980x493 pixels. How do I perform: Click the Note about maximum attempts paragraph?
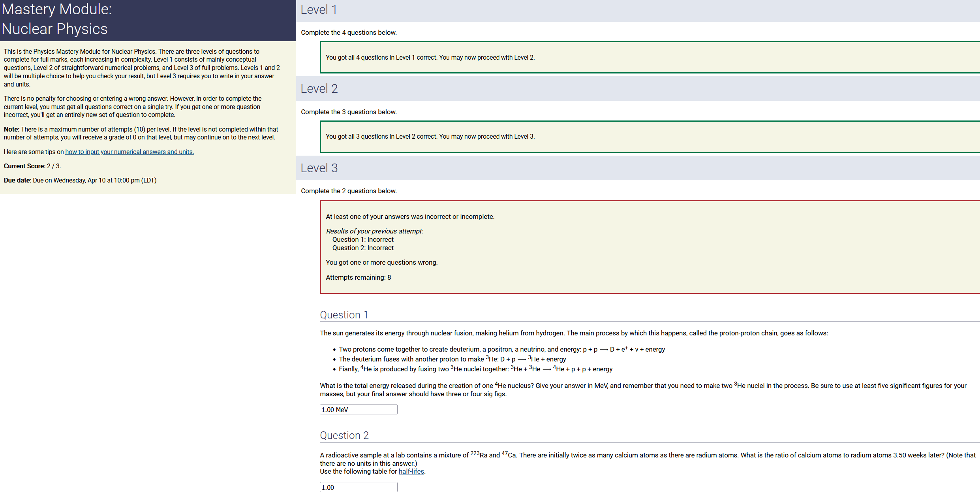click(141, 133)
